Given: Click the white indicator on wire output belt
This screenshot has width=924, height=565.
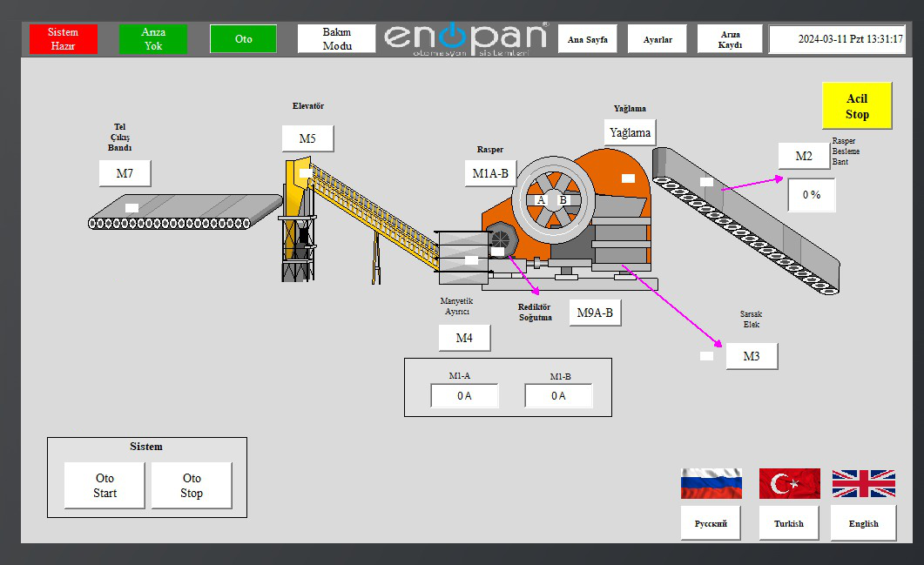Looking at the screenshot, I should coord(132,208).
